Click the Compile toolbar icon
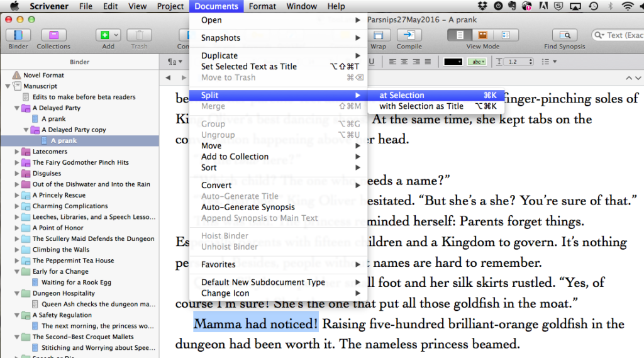The height and width of the screenshot is (358, 644). [x=409, y=35]
